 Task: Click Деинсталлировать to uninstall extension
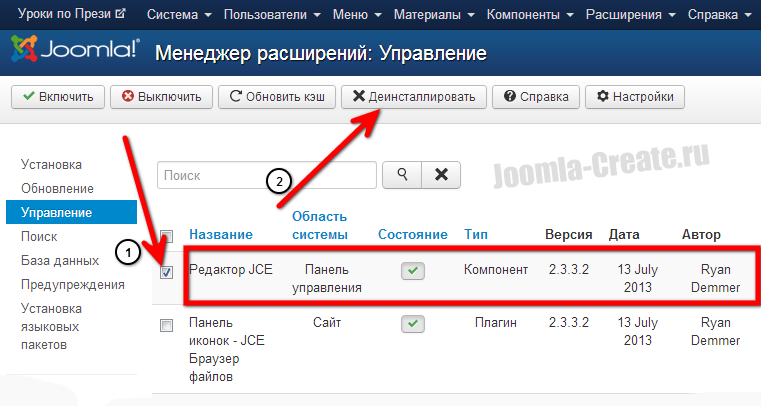point(414,97)
